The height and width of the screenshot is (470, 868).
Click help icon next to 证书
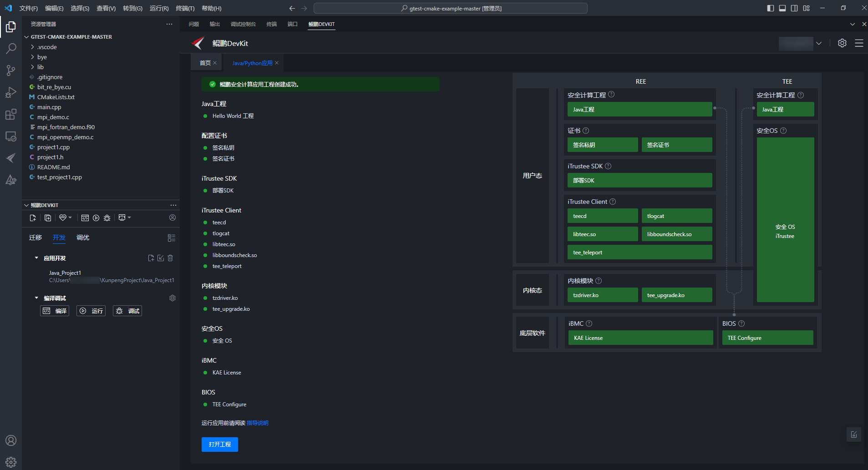[x=586, y=131]
